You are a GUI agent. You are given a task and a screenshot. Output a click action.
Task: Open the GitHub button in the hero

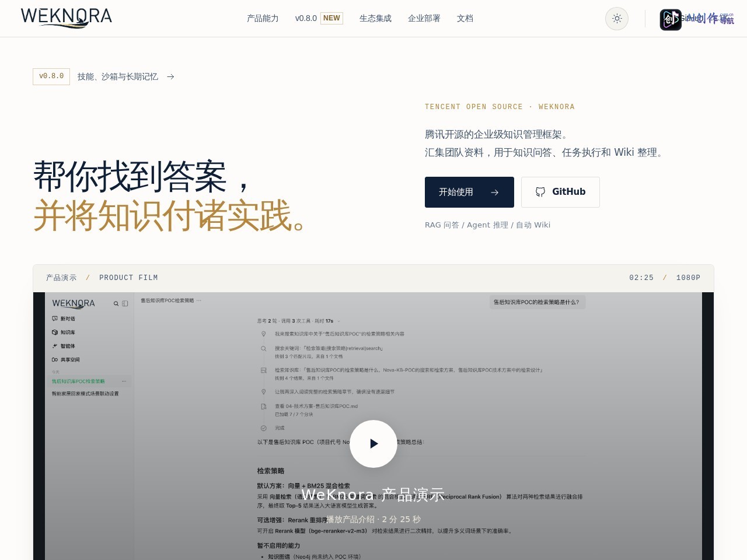560,192
